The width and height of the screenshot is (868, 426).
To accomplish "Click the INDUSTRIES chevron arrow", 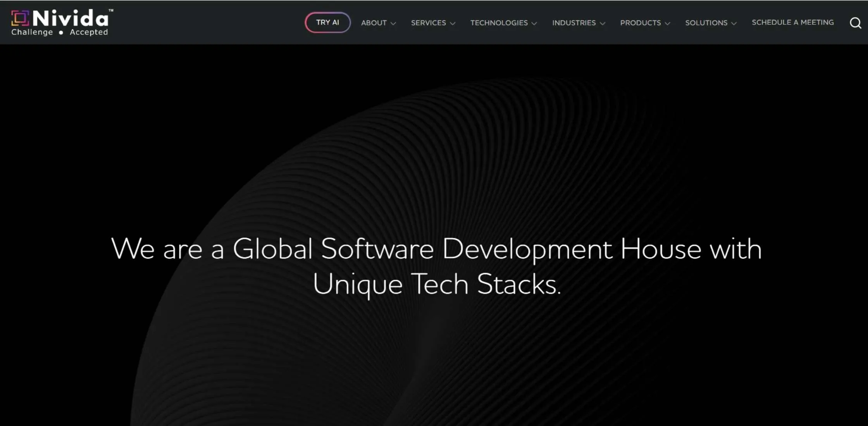I will tap(603, 23).
